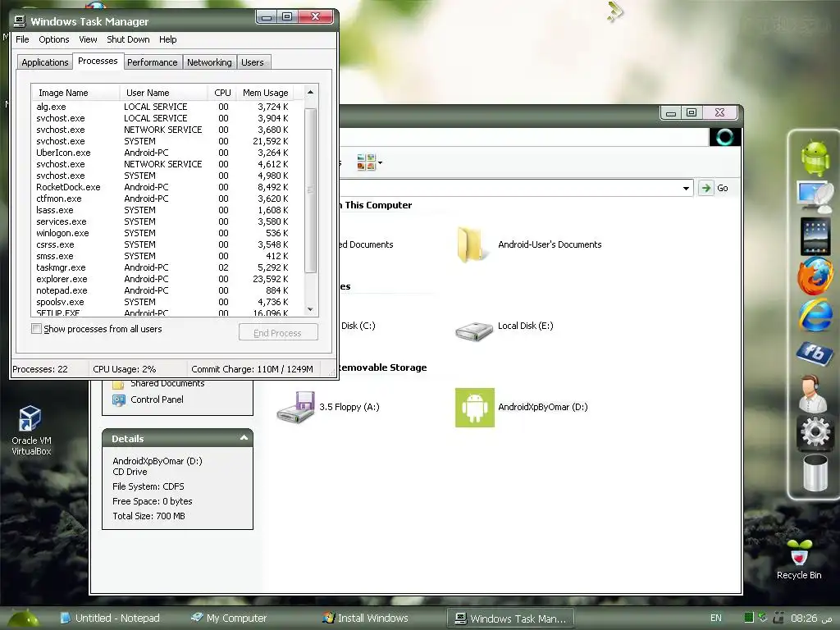Screen dimensions: 840x630
Task: Open Local Disk (E:) drive icon
Action: pyautogui.click(x=473, y=330)
